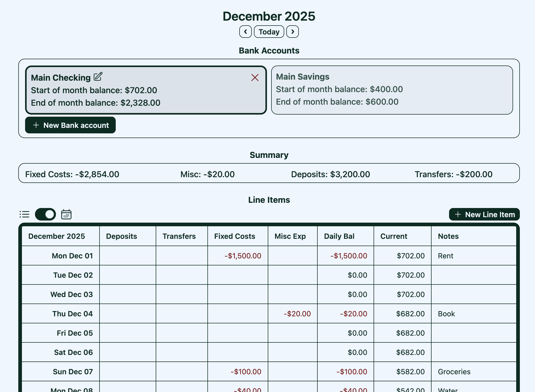The image size is (535, 392).
Task: Edit the Main Checking account name
Action: (x=98, y=77)
